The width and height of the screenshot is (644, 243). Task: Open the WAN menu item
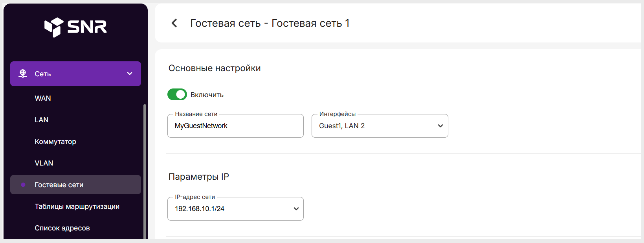43,98
